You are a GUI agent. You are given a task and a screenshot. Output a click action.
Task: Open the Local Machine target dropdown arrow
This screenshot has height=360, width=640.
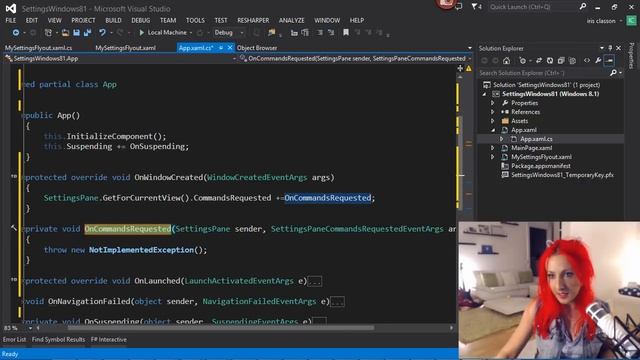(x=191, y=33)
